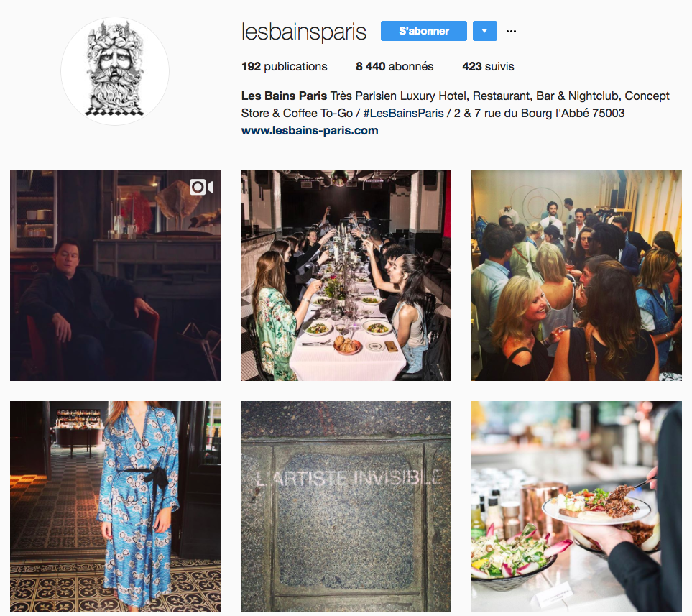Image resolution: width=692 pixels, height=616 pixels.
Task: Open the long dinner table toast photo
Action: point(346,275)
